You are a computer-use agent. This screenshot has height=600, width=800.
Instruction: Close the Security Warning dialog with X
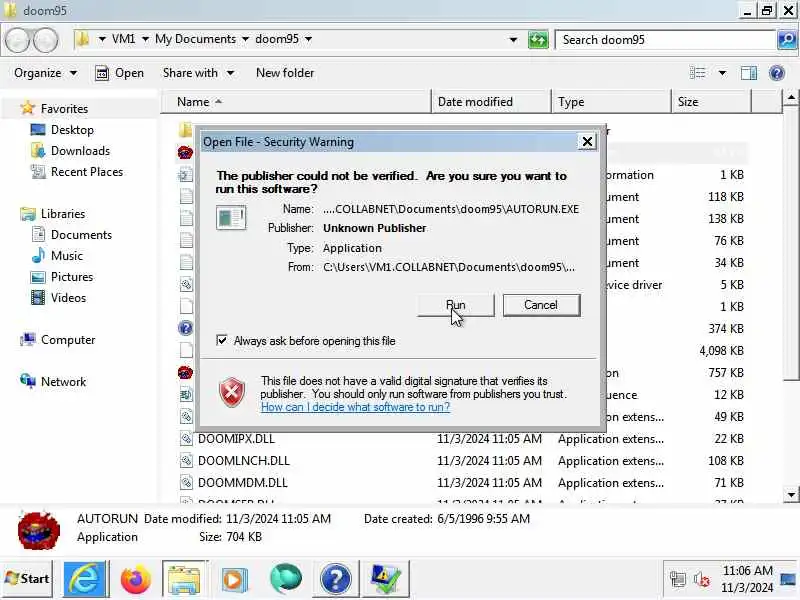[x=587, y=142]
